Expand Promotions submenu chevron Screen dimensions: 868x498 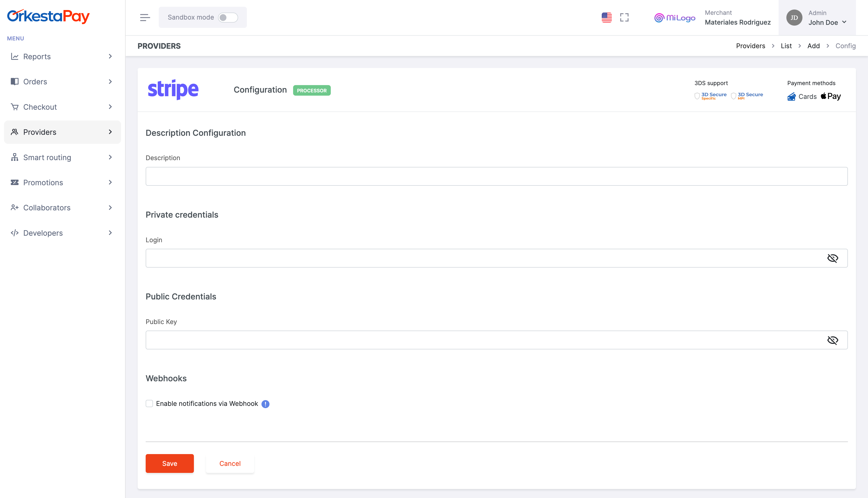coord(110,182)
